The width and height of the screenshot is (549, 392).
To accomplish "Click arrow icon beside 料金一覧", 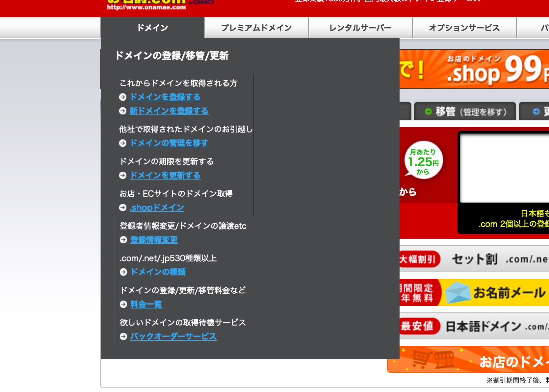I will (x=123, y=304).
